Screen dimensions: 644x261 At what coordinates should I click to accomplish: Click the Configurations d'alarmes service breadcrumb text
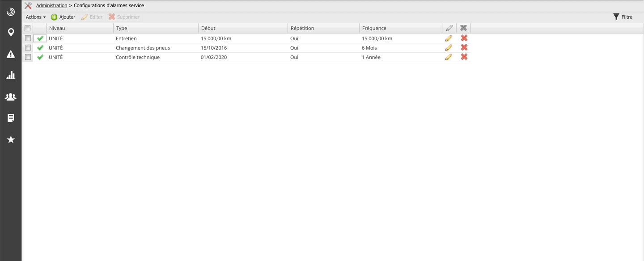[109, 5]
